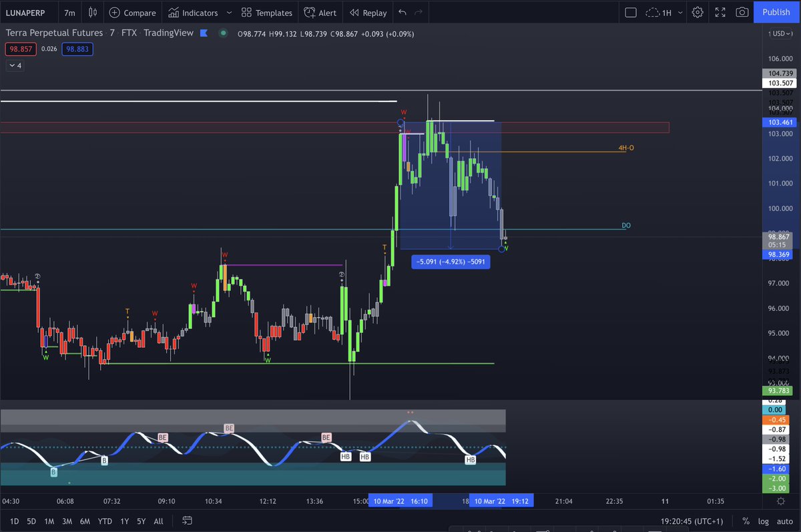801x532 pixels.
Task: Toggle auto scale
Action: tap(784, 521)
